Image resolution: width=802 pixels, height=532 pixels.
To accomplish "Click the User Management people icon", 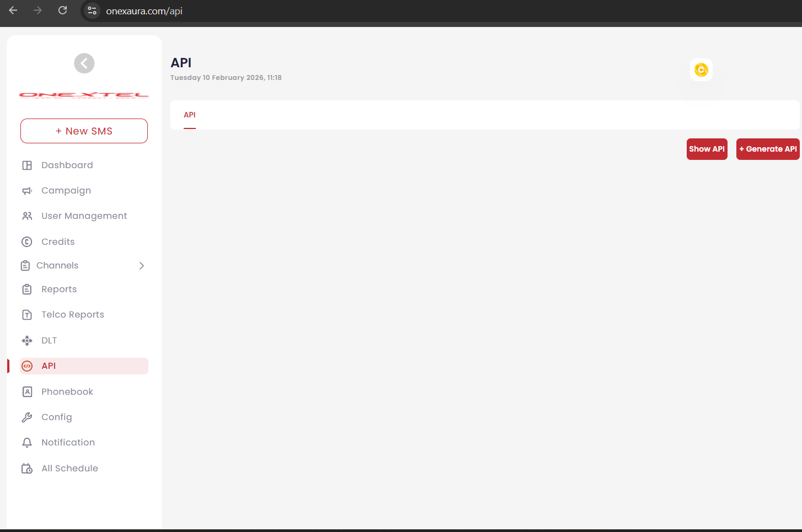I will point(27,216).
